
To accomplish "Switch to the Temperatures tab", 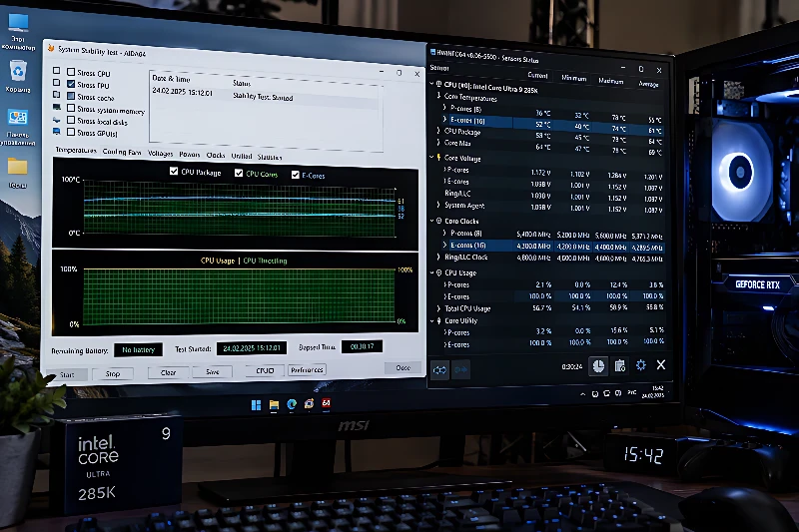I will tap(76, 150).
